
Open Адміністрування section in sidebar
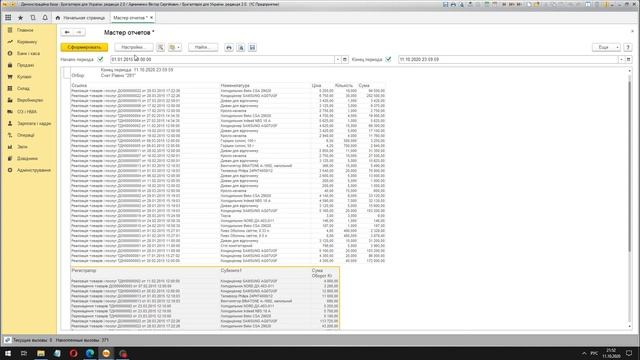(x=34, y=170)
